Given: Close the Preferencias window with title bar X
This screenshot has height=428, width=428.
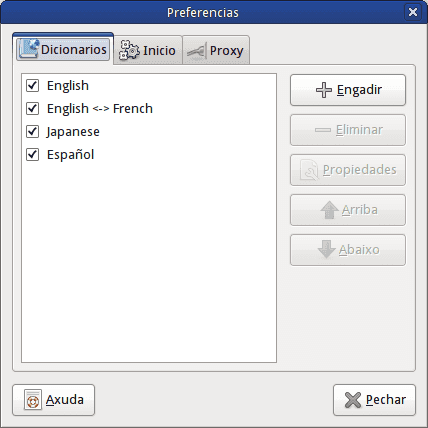Looking at the screenshot, I should (413, 12).
